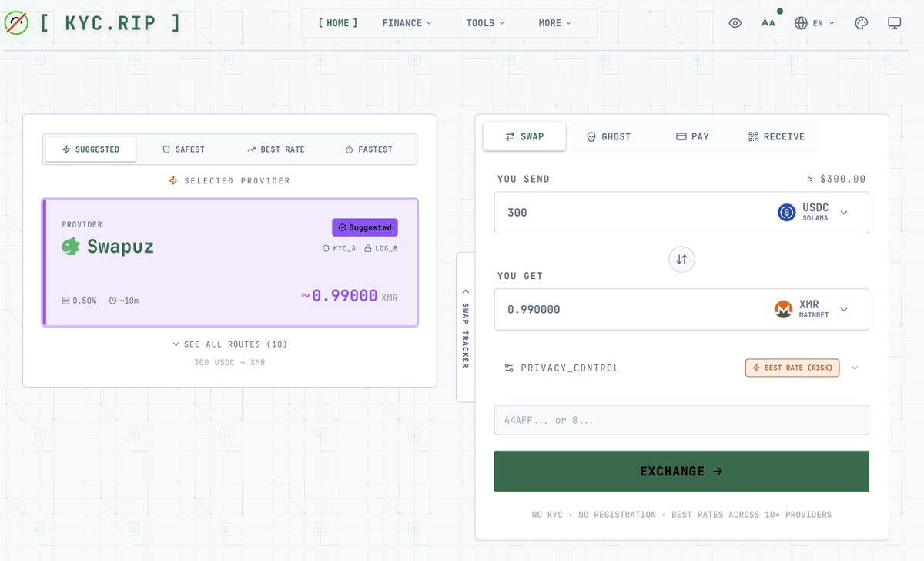Click the ~0.99000 XMR rate text

[349, 296]
